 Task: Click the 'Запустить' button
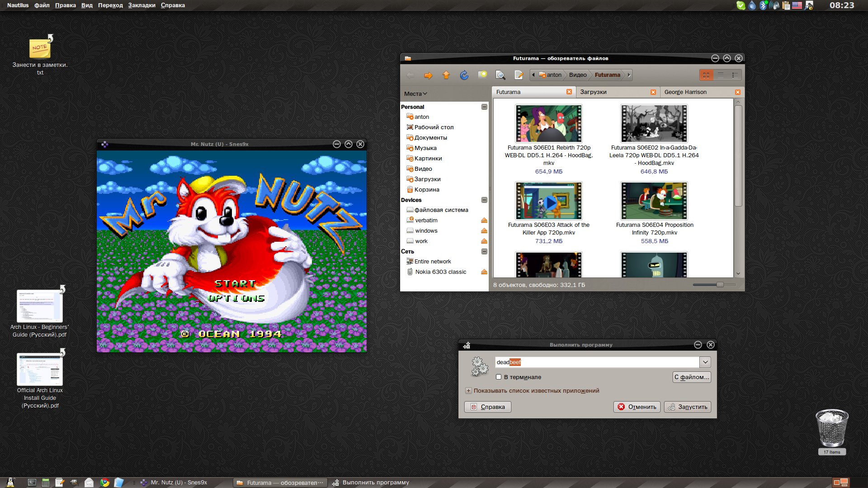click(688, 407)
